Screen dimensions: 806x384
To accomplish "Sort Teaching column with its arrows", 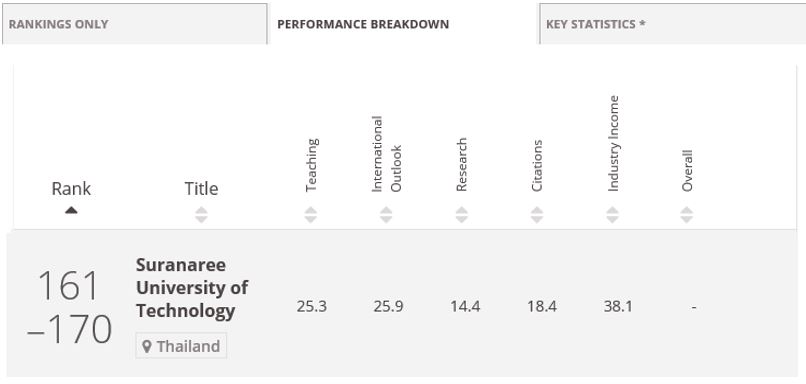I will coord(310,214).
